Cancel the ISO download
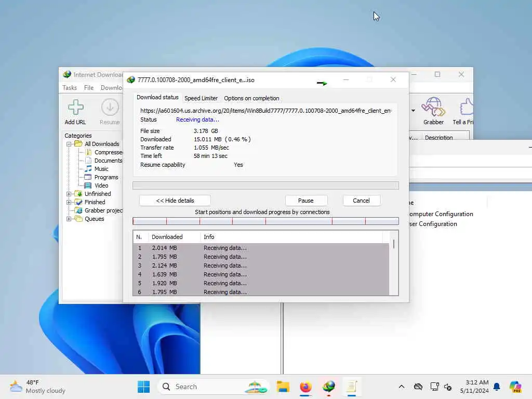This screenshot has height=399, width=532. point(361,201)
